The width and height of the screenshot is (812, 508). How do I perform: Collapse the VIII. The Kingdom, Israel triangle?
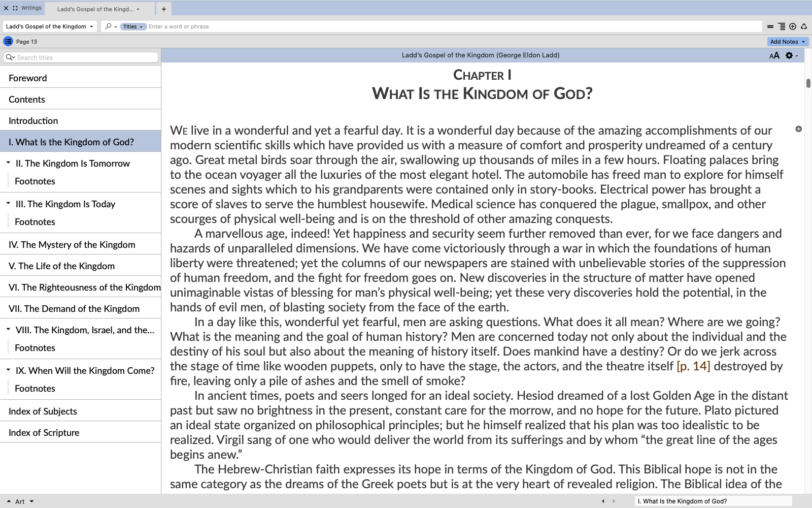[8, 330]
